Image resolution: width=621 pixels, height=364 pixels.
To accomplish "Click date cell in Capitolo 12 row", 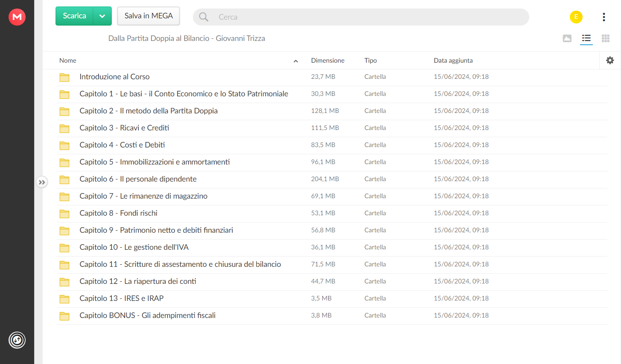I will pyautogui.click(x=461, y=281).
